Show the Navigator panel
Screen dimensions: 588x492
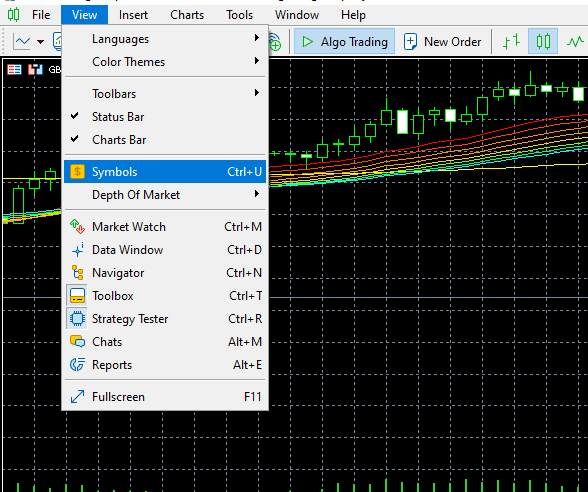click(x=165, y=273)
